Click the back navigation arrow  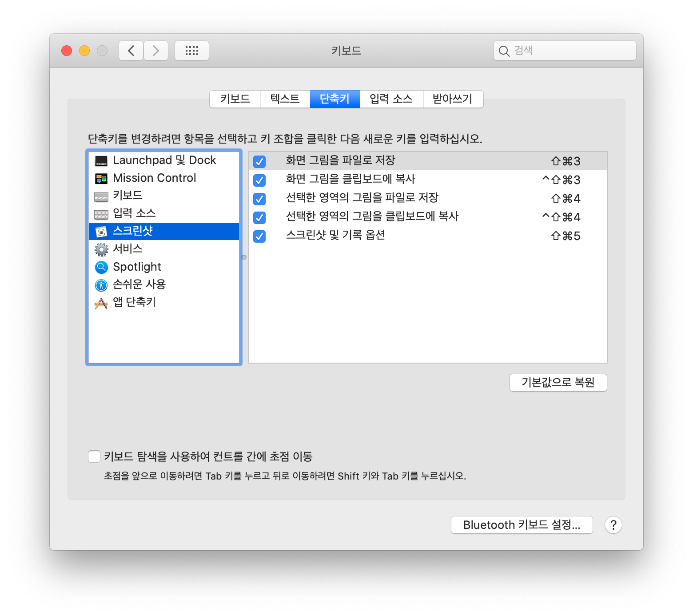point(131,50)
